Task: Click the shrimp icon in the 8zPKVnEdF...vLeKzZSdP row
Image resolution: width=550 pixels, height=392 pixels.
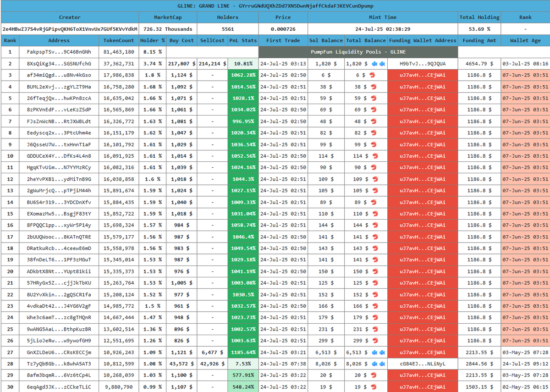Action: coord(374,110)
